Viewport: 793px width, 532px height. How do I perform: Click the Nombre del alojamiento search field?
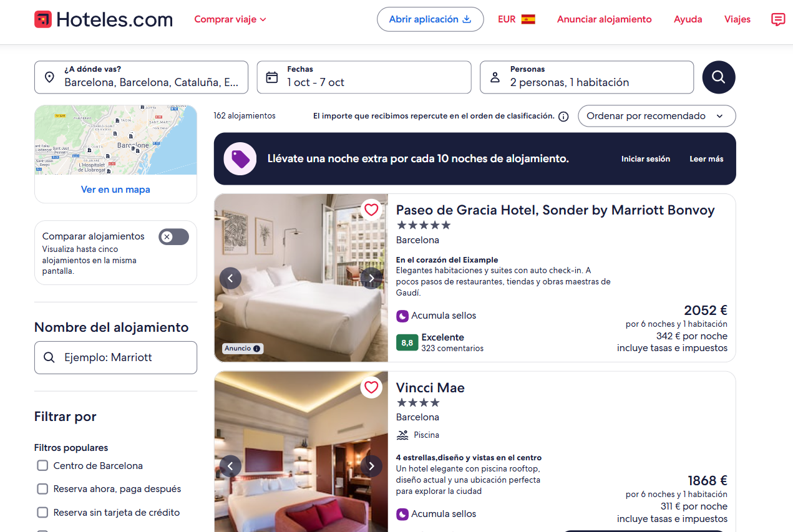pyautogui.click(x=115, y=357)
